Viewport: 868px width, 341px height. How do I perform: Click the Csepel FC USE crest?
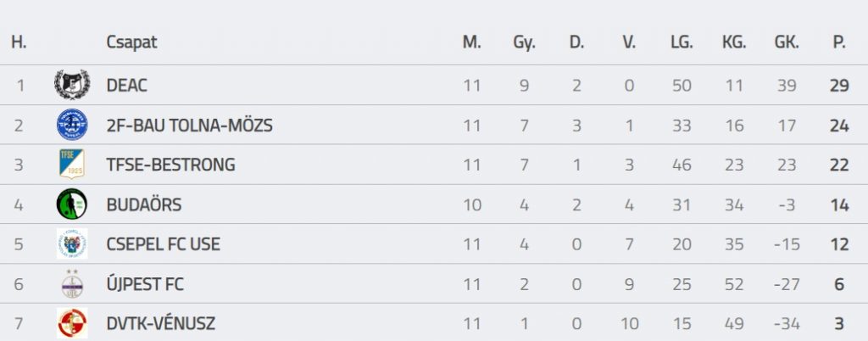click(72, 243)
